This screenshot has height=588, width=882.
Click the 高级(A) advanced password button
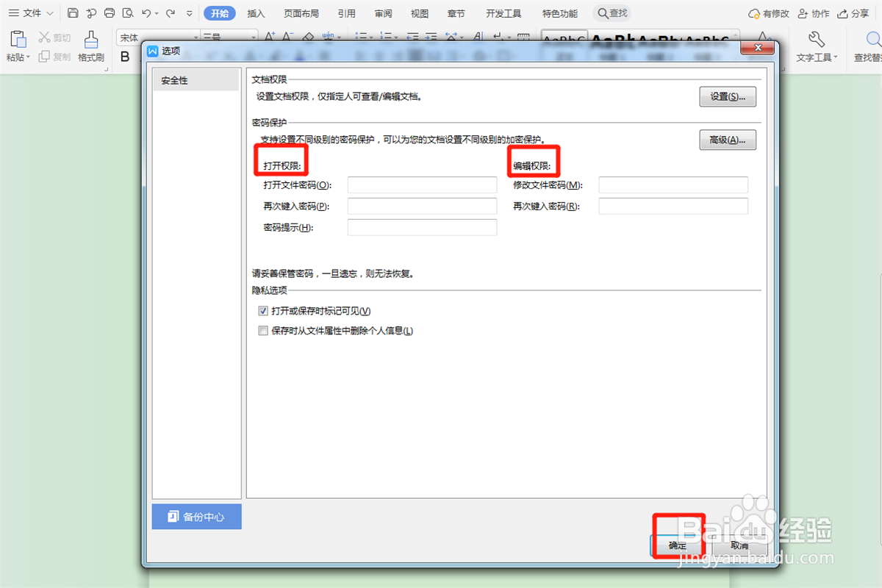[728, 140]
